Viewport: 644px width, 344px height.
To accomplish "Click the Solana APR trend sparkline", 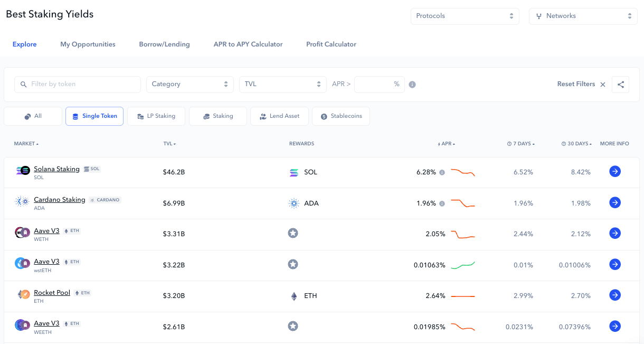I will (463, 172).
